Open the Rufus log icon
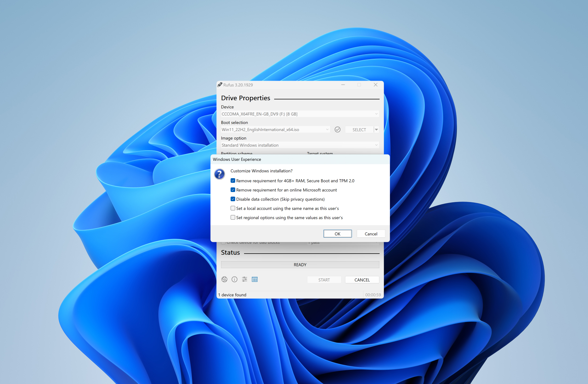Image resolution: width=588 pixels, height=384 pixels. click(255, 279)
